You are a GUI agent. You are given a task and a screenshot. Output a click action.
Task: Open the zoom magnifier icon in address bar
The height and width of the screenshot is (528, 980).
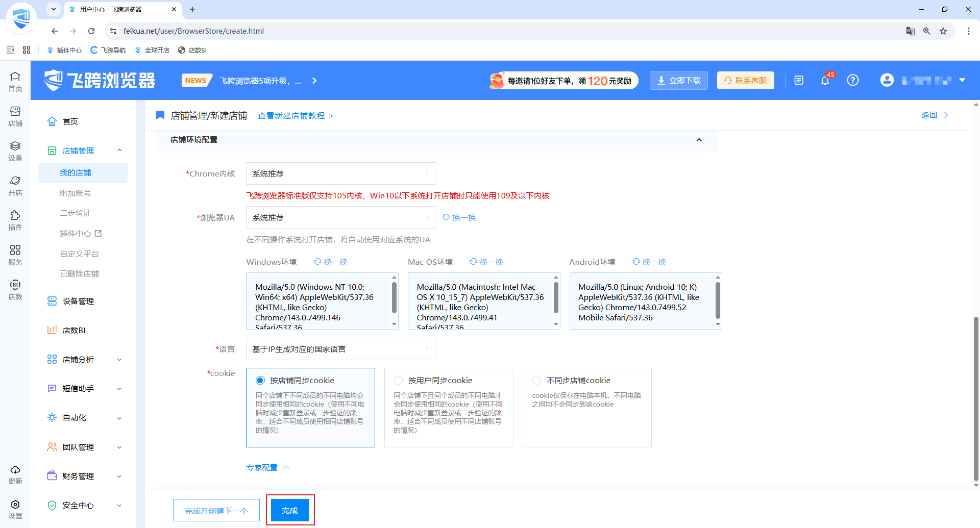[927, 31]
